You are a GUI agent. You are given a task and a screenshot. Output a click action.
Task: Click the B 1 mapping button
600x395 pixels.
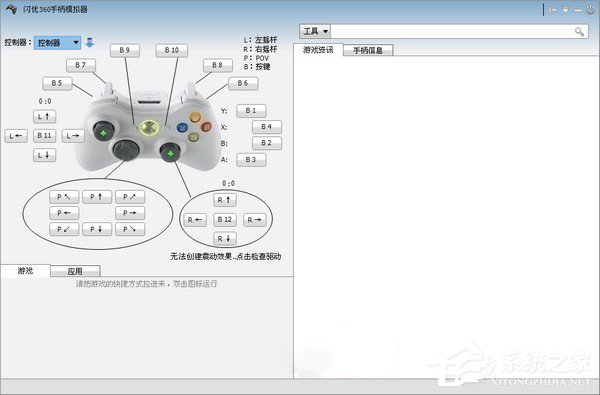pyautogui.click(x=251, y=111)
